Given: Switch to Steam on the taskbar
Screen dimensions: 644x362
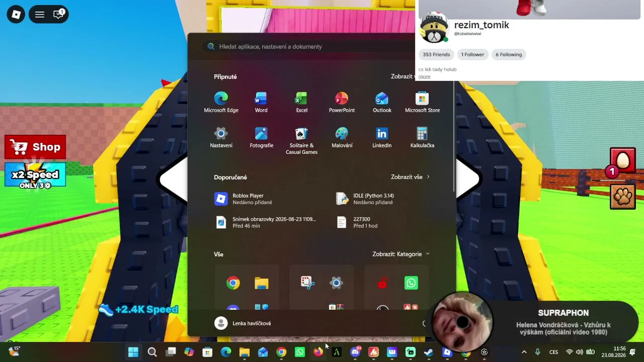Looking at the screenshot, I should point(429,352).
